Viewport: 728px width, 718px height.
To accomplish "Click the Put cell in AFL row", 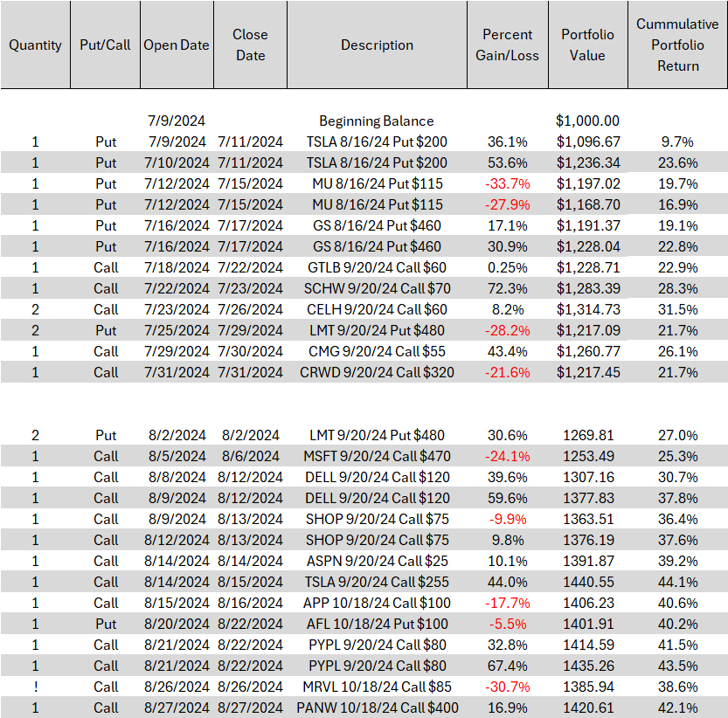I will 106,624.
